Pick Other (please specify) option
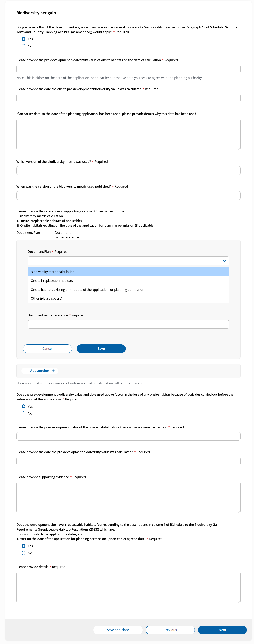The height and width of the screenshot is (644, 254). [128, 298]
